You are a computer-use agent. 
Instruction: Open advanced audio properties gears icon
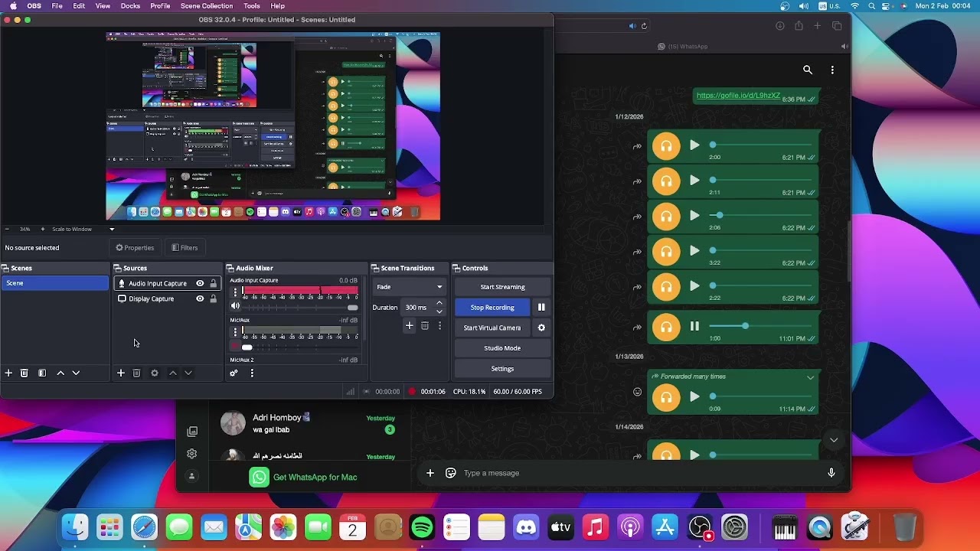pos(234,373)
